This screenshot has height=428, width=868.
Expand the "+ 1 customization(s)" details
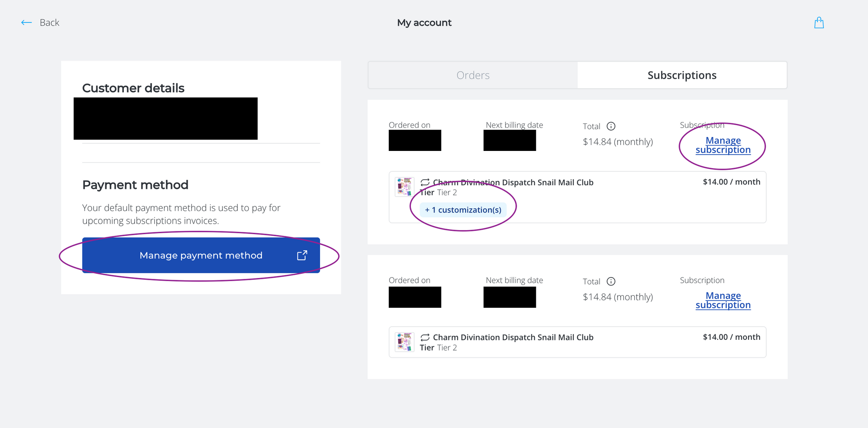point(463,210)
